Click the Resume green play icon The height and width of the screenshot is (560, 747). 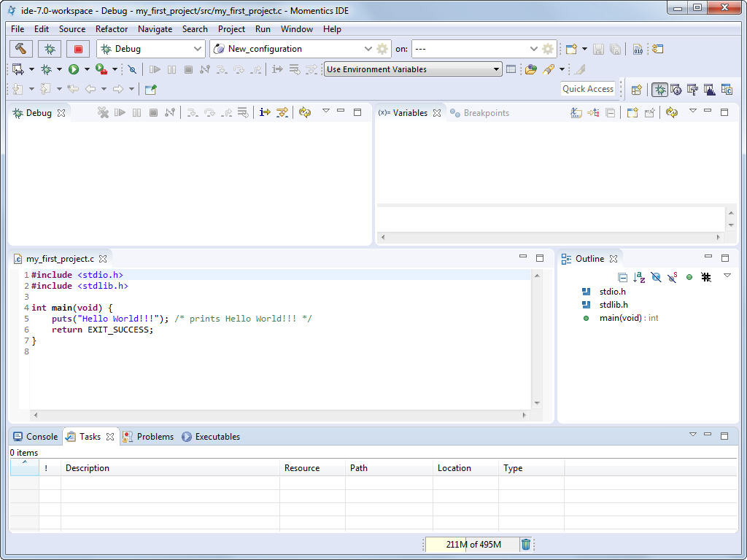point(74,69)
